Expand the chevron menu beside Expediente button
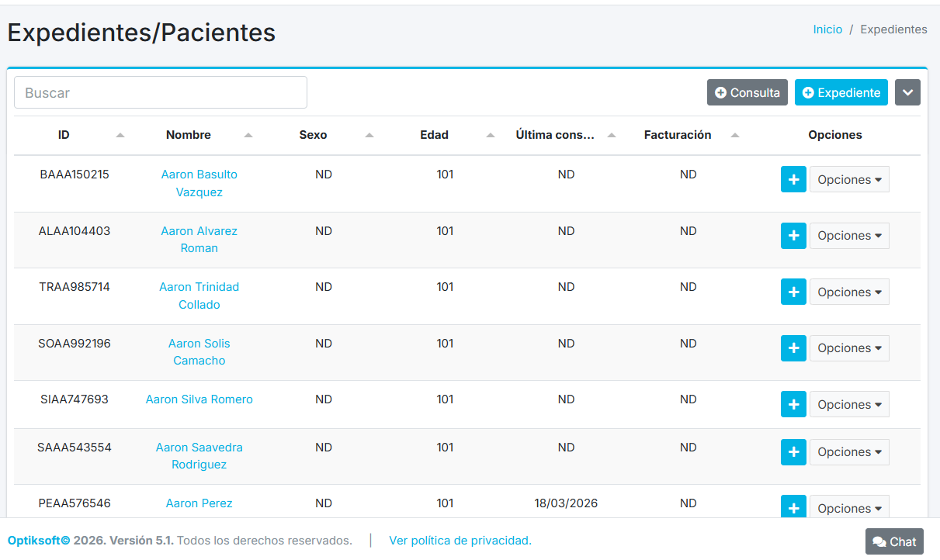This screenshot has width=940, height=560. coord(907,92)
